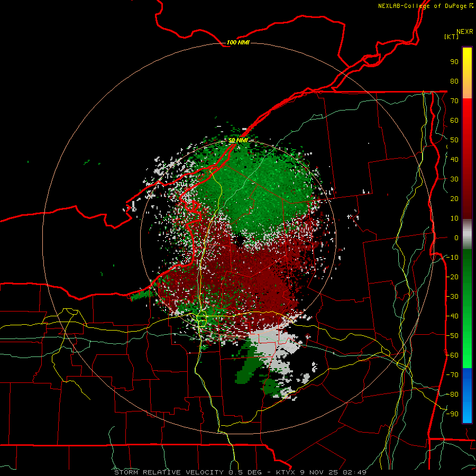
Task: Click the 0 value on velocity scale
Action: [456, 238]
